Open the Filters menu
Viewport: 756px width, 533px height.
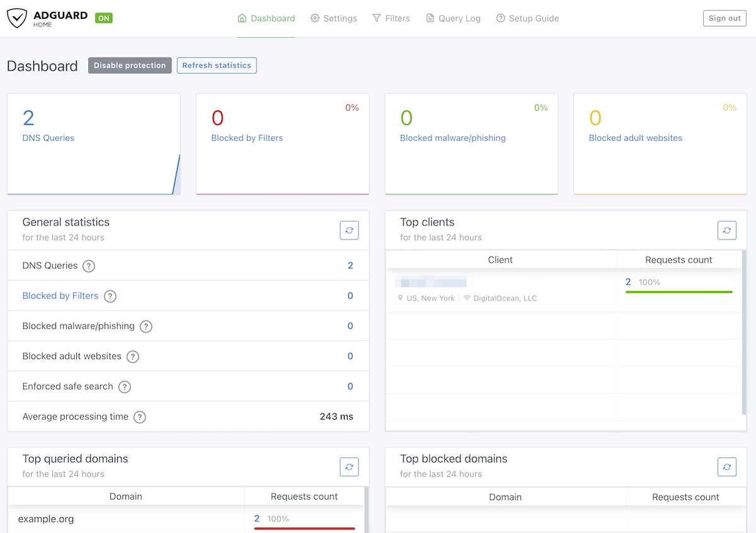[391, 18]
